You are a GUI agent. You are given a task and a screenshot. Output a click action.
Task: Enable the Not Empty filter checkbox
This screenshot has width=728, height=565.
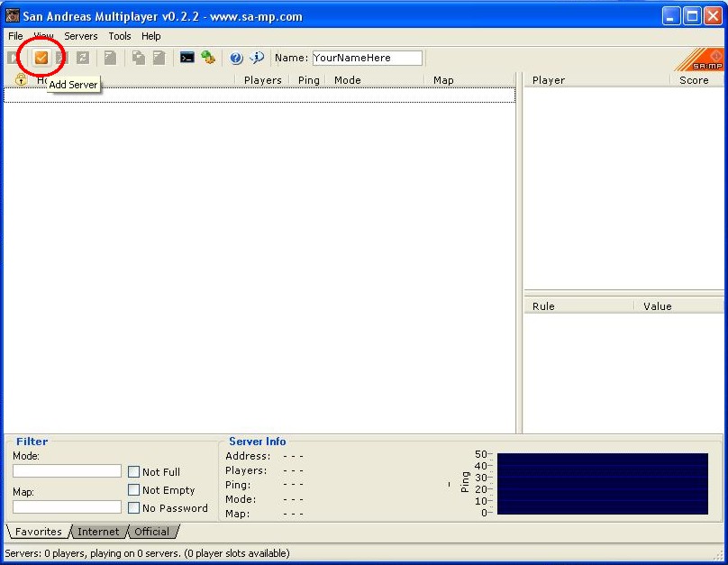(133, 490)
